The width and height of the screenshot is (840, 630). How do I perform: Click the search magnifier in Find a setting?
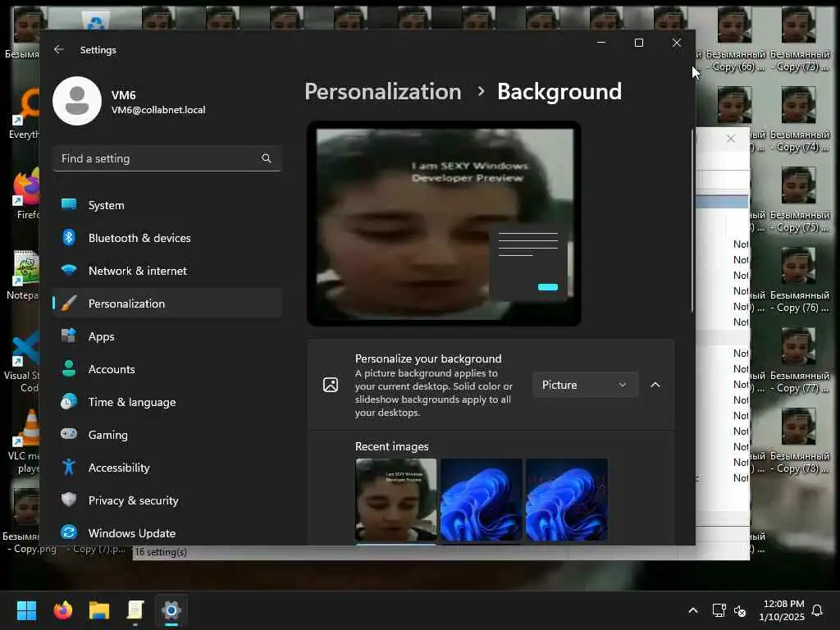[x=267, y=158]
